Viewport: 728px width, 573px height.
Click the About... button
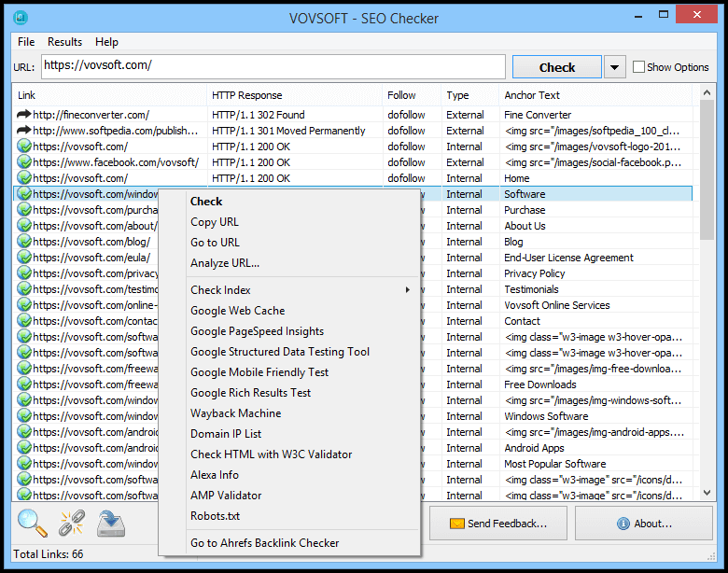(643, 524)
